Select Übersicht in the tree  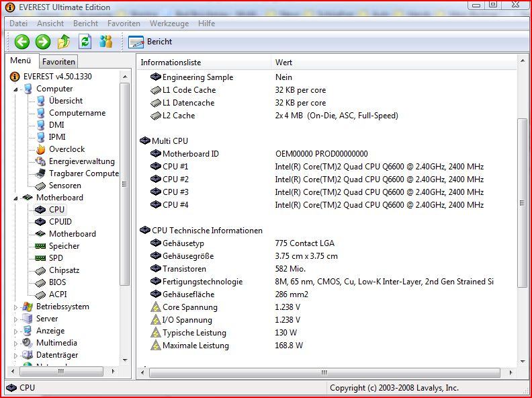[66, 101]
